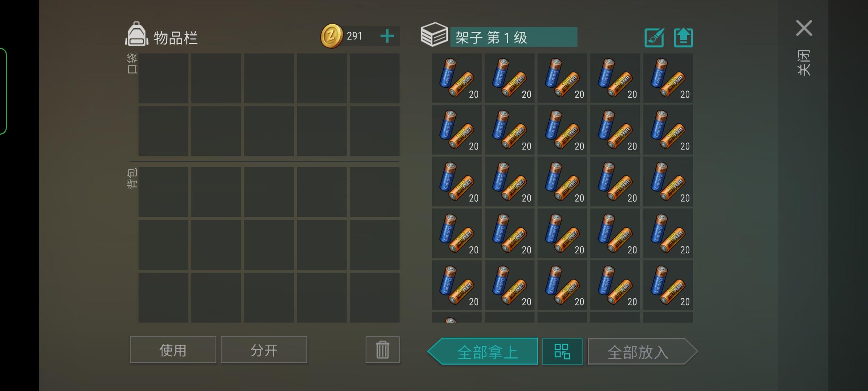Click the 使用 use button

point(173,350)
